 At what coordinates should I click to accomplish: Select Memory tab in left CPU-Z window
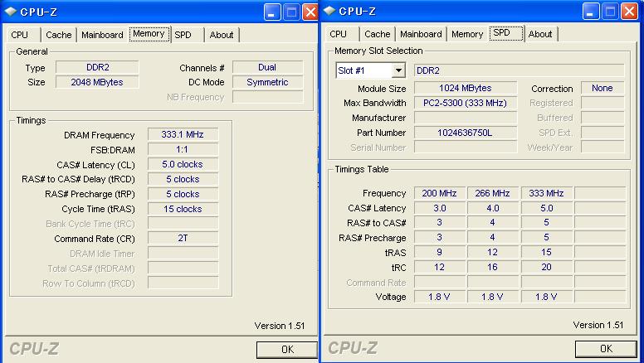149,34
